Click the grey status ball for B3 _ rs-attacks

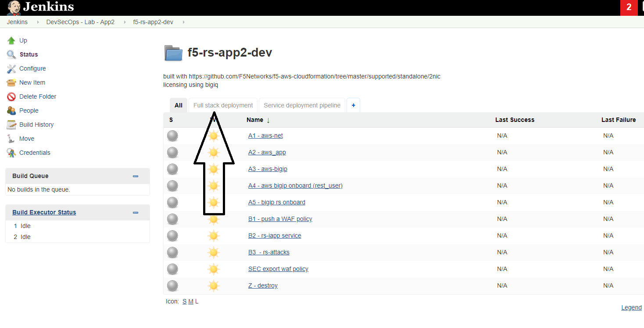click(x=172, y=252)
